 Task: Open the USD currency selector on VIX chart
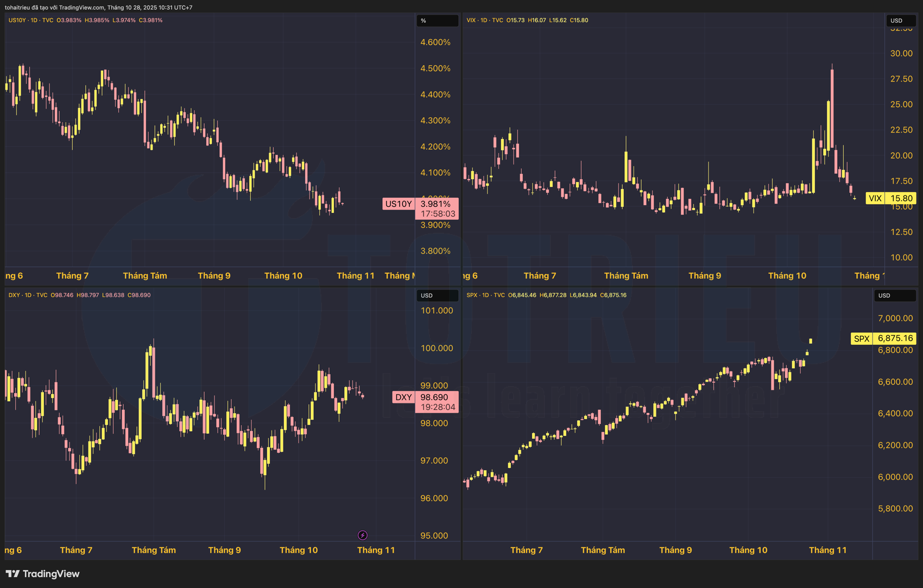pos(900,21)
